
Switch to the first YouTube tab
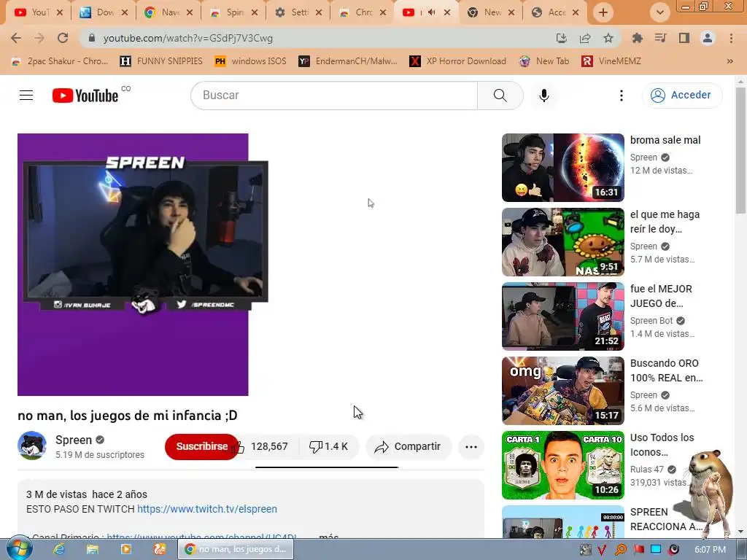click(38, 12)
